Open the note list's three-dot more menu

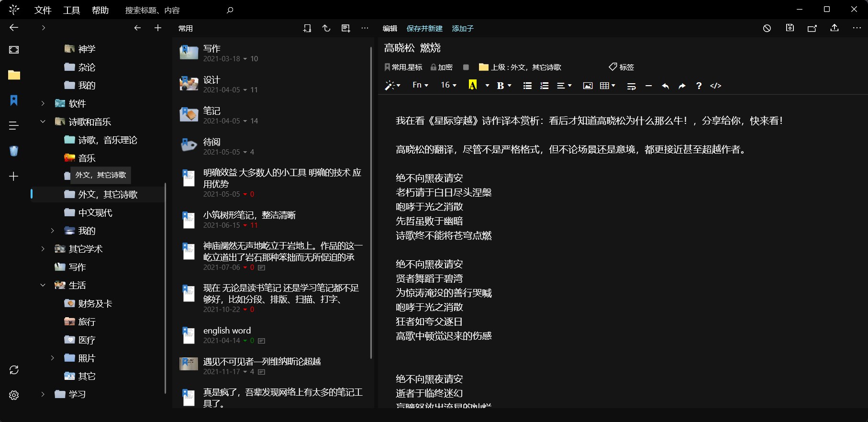365,28
